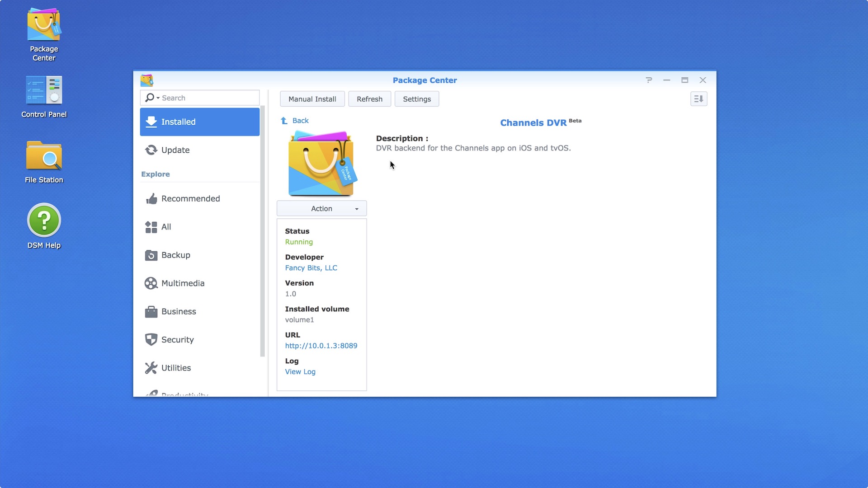Open the Multimedia category

click(x=183, y=283)
